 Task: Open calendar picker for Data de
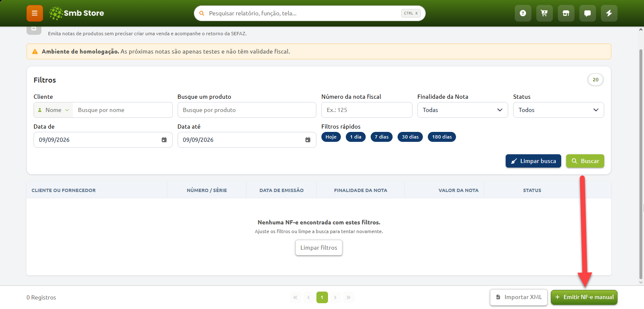point(164,140)
